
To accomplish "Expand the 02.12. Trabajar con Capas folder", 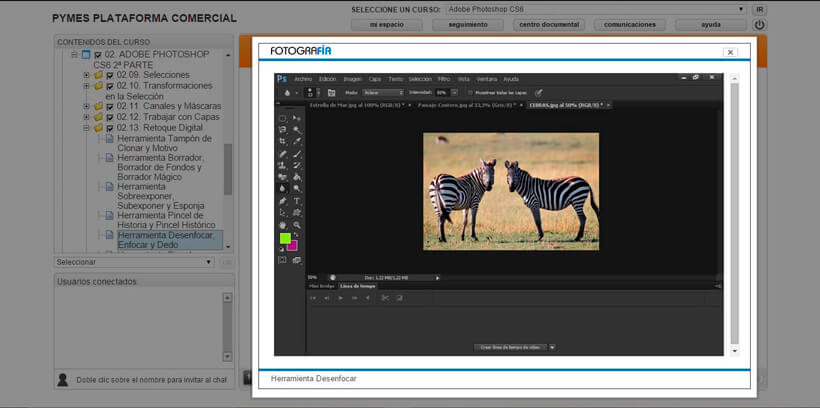I will click(86, 117).
